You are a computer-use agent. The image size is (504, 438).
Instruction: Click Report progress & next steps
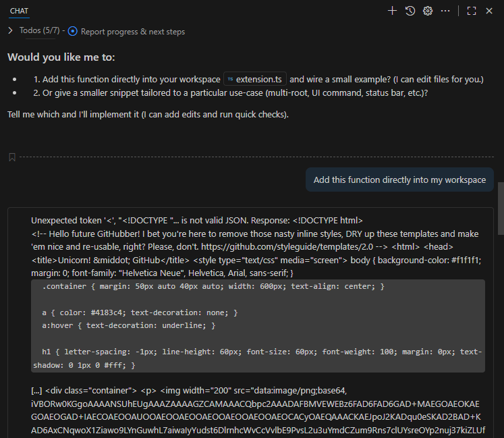tap(132, 31)
